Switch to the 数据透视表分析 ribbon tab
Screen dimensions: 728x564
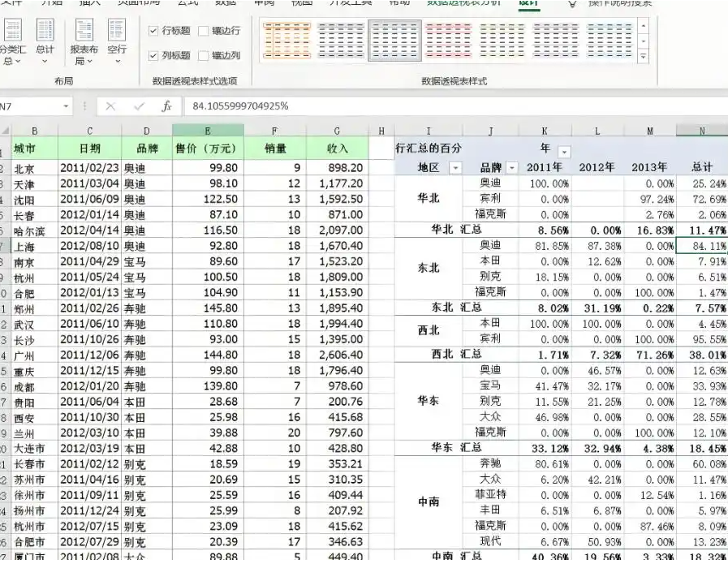[463, 3]
